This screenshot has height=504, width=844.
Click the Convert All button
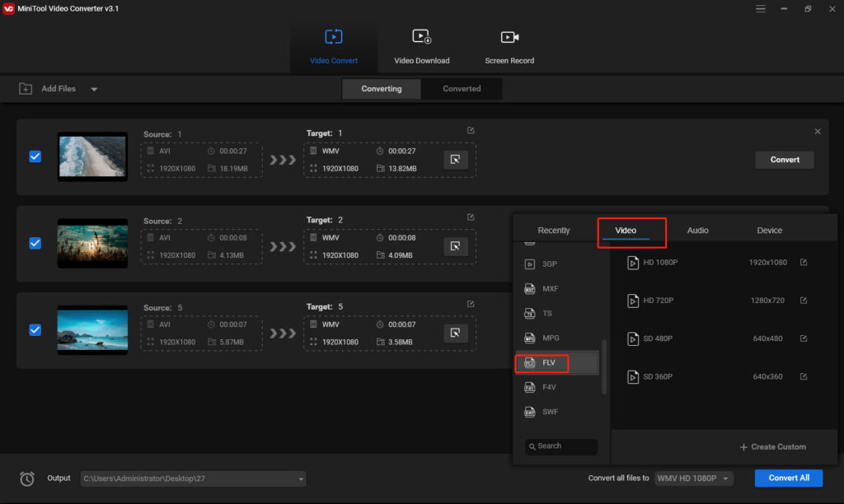pos(789,478)
